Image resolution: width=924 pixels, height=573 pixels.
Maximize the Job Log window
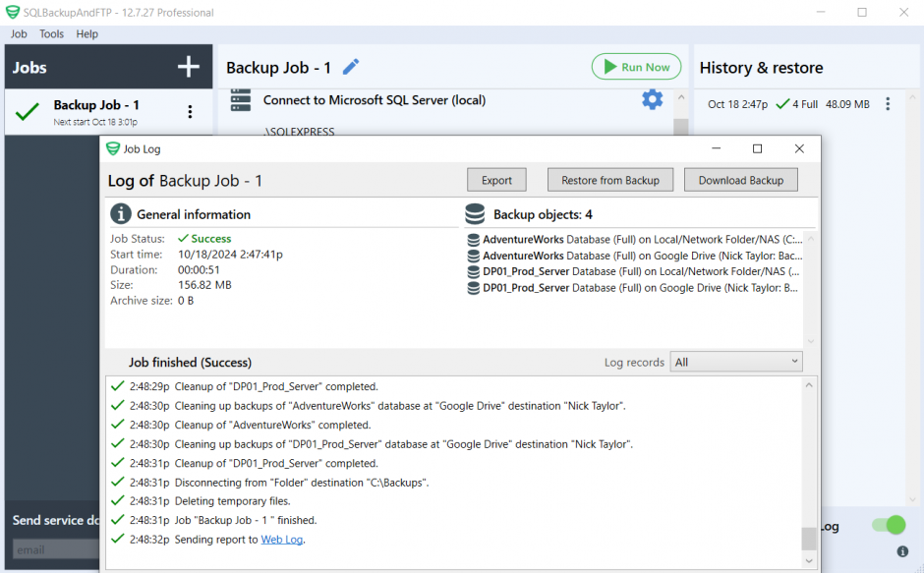point(757,148)
